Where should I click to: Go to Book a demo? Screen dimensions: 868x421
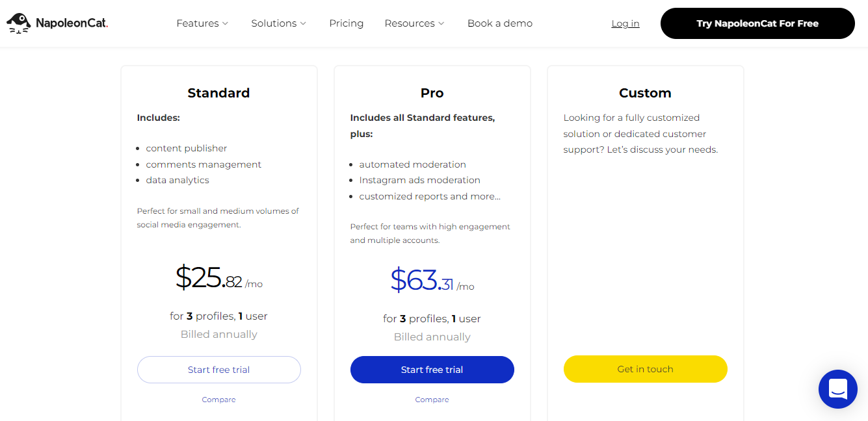coord(499,23)
